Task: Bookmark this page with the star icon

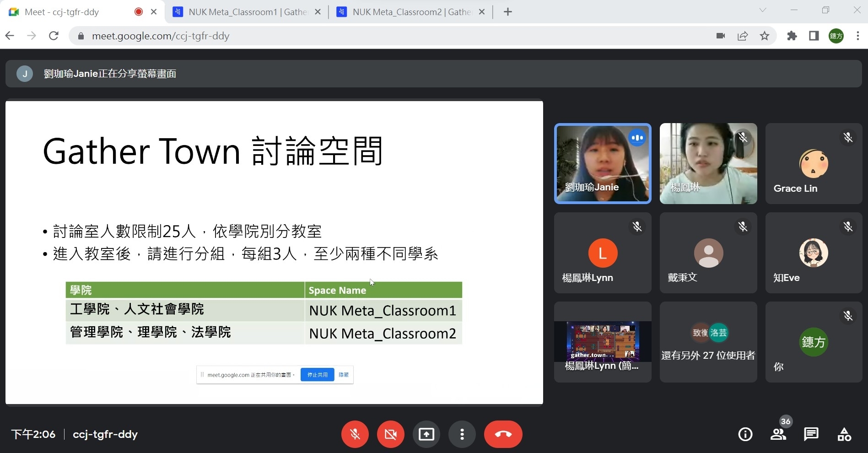Action: [x=765, y=36]
